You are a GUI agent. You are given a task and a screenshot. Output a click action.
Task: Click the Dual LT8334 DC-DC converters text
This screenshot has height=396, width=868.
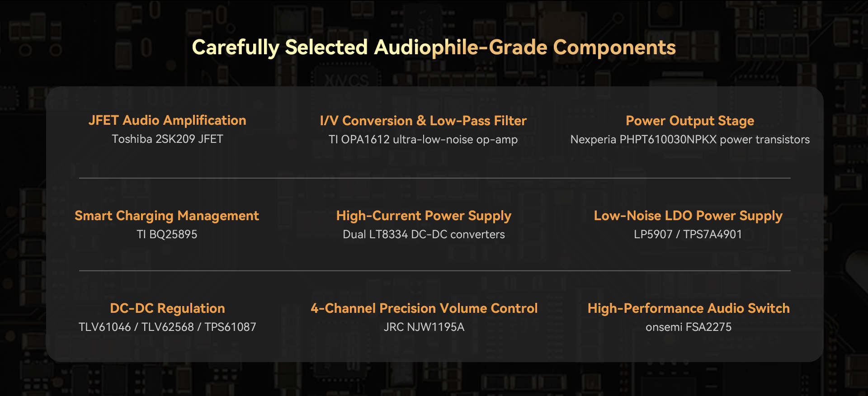click(424, 234)
